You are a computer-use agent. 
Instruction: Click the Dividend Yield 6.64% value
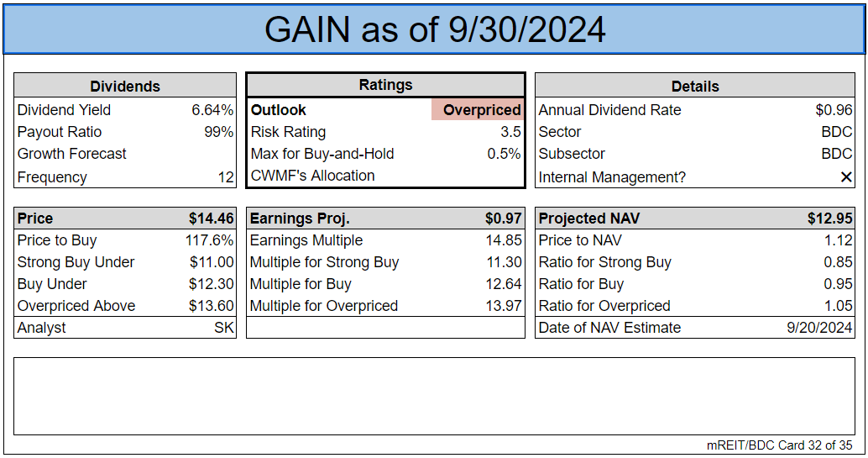(x=212, y=110)
